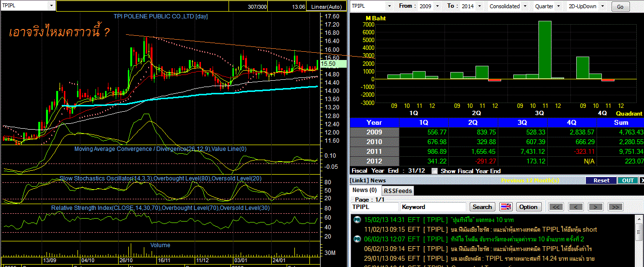The height and width of the screenshot is (267, 644).
Task: Open the TPIPL symbol dropdown on chart
Action: (x=51, y=6)
